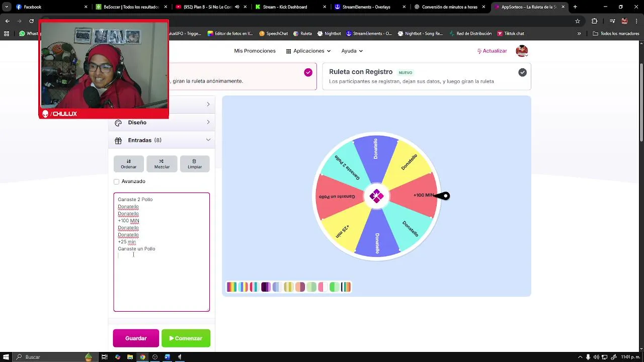Expand the Diseño section chevron
644x362 pixels.
click(208, 122)
